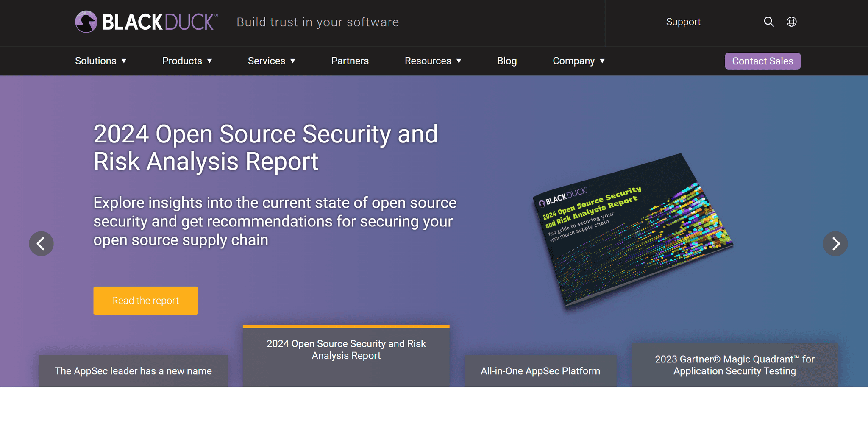The image size is (868, 429).
Task: Click the right carousel arrow
Action: (x=835, y=244)
